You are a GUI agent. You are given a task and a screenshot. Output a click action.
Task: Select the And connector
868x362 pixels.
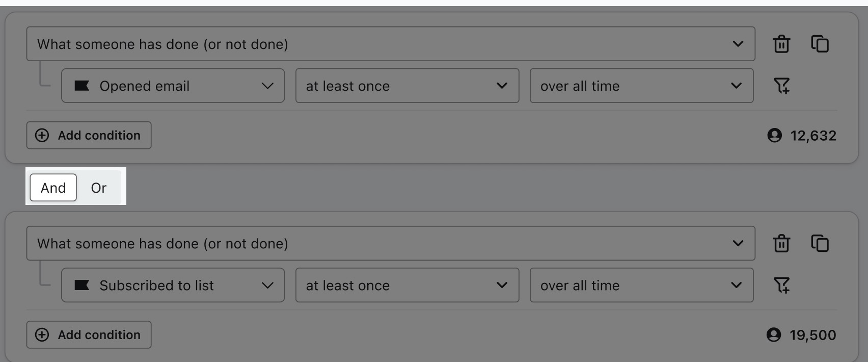click(x=52, y=188)
